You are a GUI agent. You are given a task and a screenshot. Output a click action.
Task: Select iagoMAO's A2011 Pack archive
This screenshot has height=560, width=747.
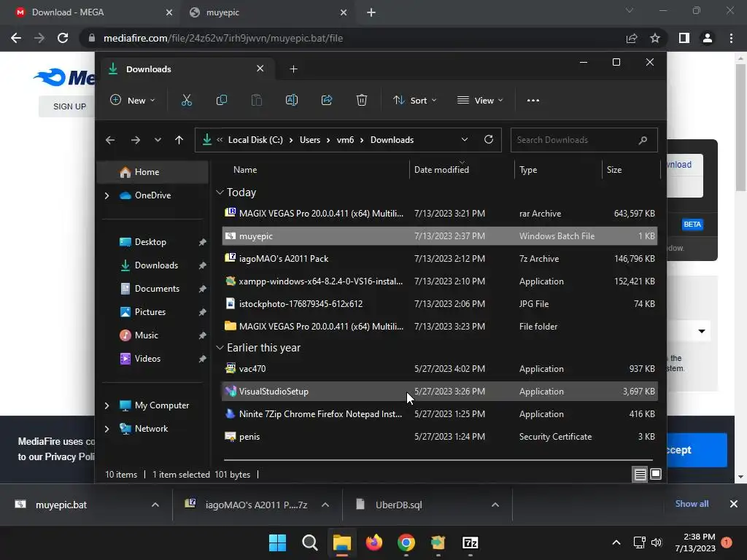coord(439,259)
